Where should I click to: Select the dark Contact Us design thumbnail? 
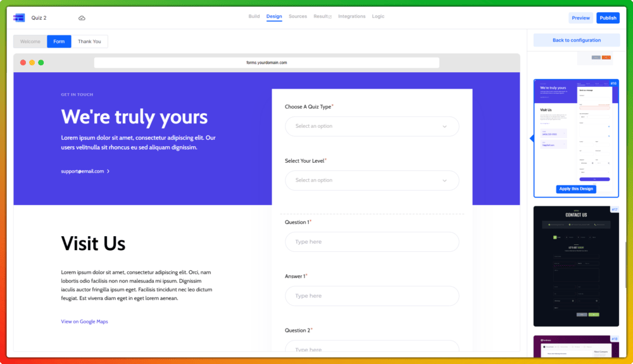[576, 266]
